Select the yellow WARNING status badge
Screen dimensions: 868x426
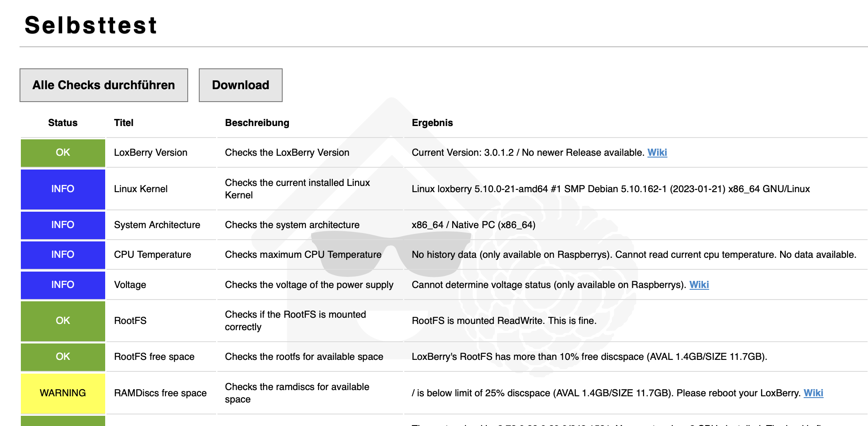pyautogui.click(x=63, y=393)
